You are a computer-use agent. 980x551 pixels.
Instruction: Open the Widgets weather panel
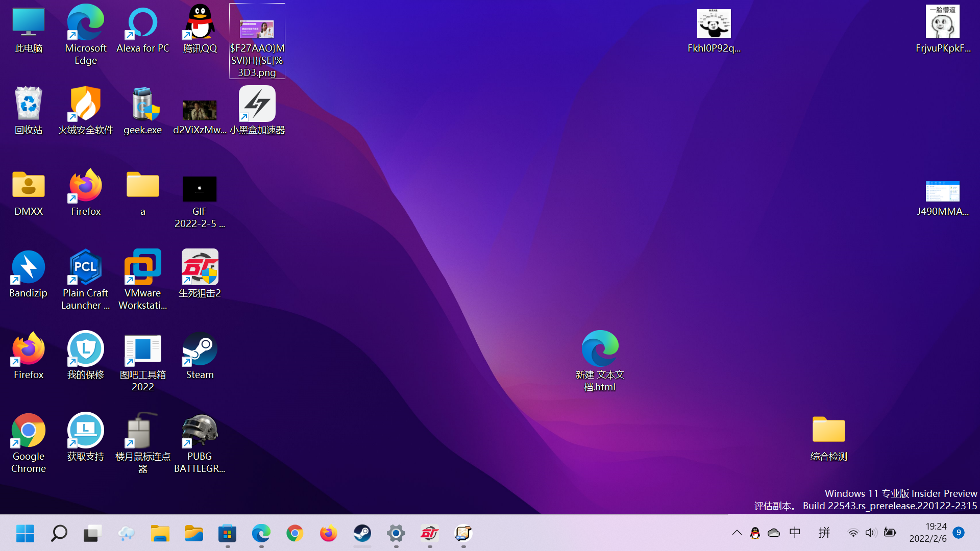point(126,533)
